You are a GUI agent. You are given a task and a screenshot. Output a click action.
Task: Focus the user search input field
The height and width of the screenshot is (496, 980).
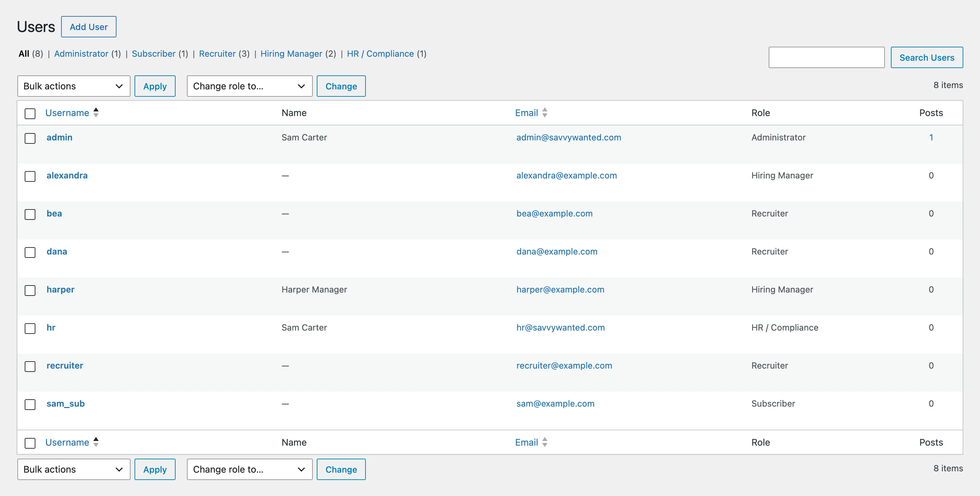click(826, 57)
